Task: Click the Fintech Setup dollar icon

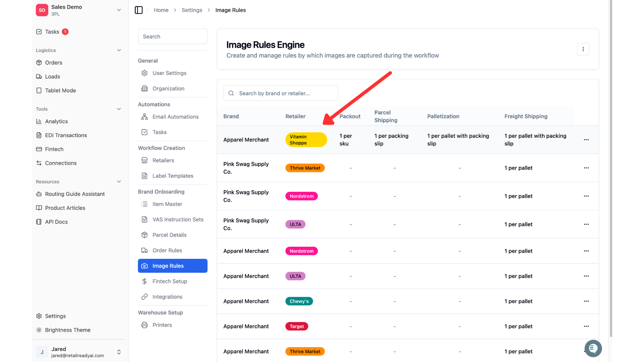Action: (x=145, y=281)
